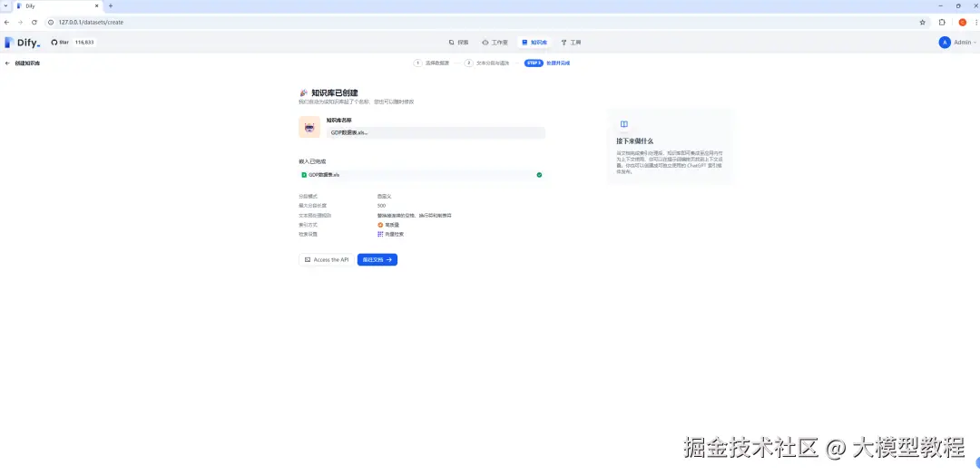
Task: Click the 前往文档 blue button
Action: coord(377,259)
